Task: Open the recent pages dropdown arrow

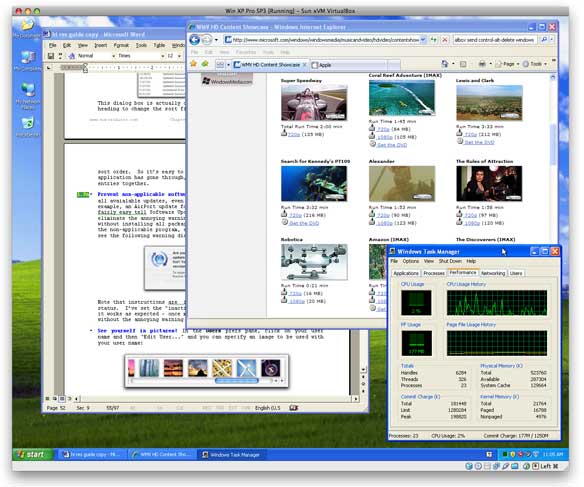Action: pos(216,40)
